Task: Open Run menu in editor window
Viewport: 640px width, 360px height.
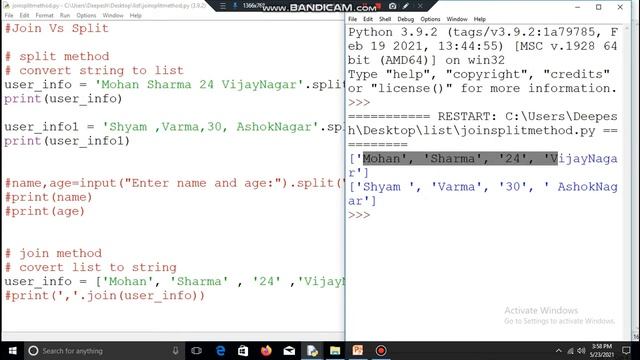Action: coord(65,16)
